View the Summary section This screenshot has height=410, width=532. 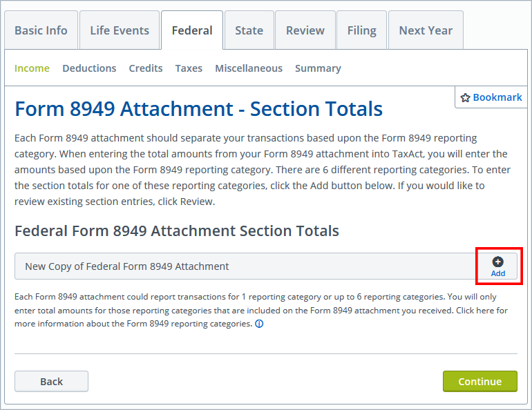tap(318, 68)
